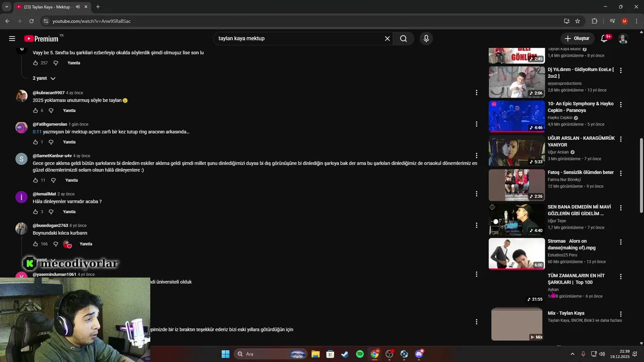The height and width of the screenshot is (362, 644).
Task: Open more options for @busedogan2763 comment
Action: click(x=476, y=225)
